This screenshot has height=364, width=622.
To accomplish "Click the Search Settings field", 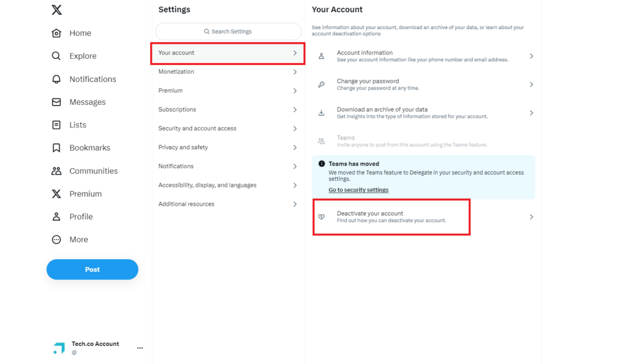I will click(x=228, y=31).
